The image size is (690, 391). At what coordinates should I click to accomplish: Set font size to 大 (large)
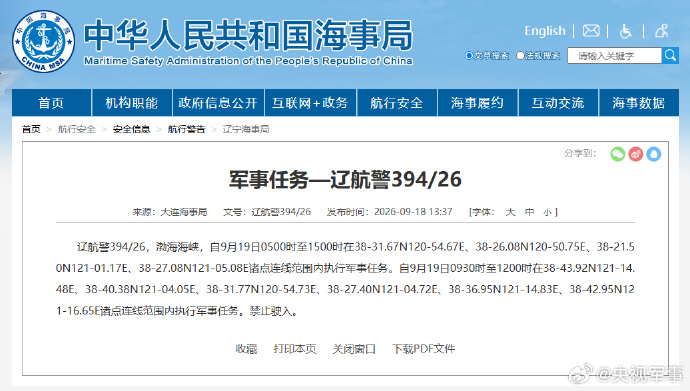510,212
